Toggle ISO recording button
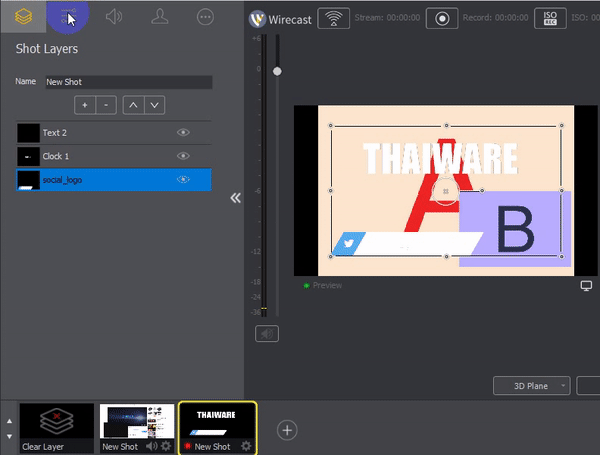The image size is (600, 455). [550, 18]
